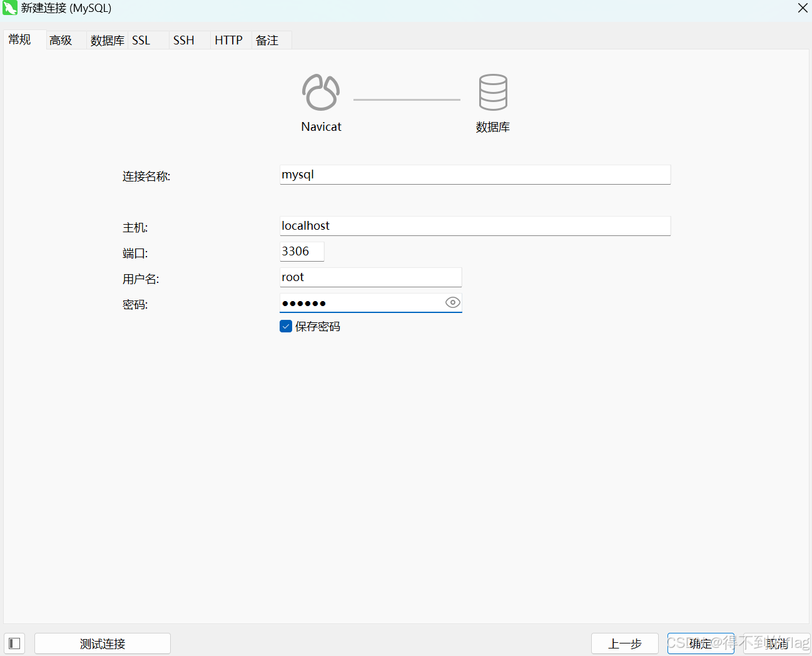This screenshot has width=812, height=656.
Task: Click the Navicat logo icon
Action: [x=321, y=93]
